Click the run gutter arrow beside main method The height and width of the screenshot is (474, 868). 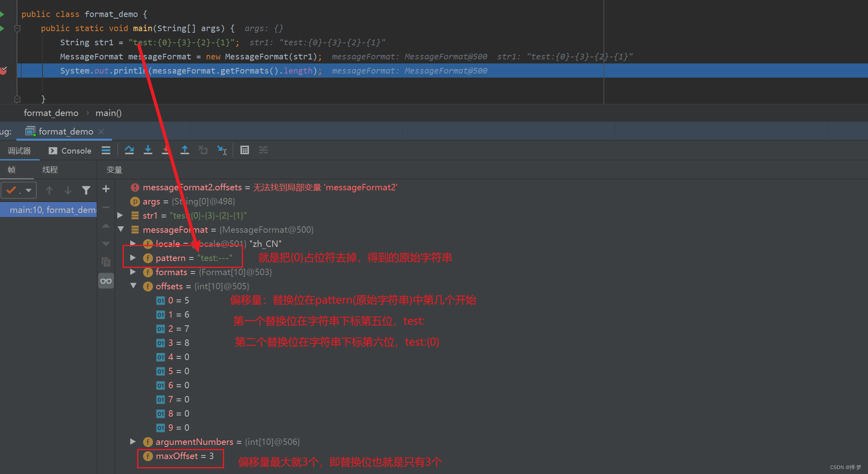click(2, 28)
